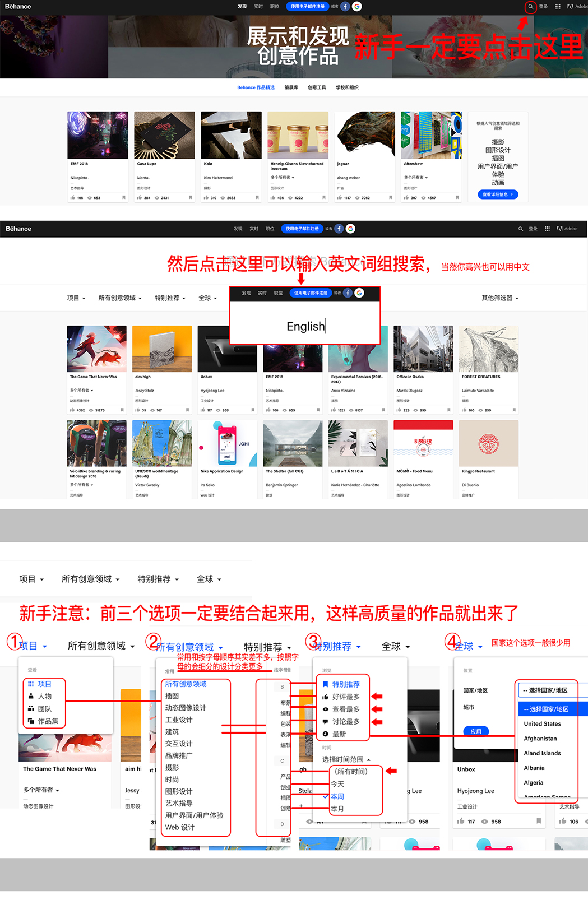Click 用户界面/用户体验 in the popular fields card

tap(498, 170)
